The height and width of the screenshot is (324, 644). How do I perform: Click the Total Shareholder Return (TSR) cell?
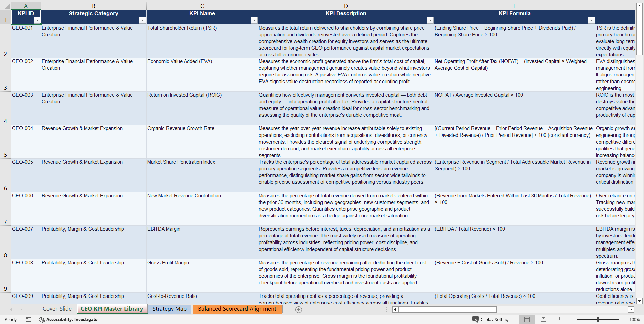(x=202, y=41)
